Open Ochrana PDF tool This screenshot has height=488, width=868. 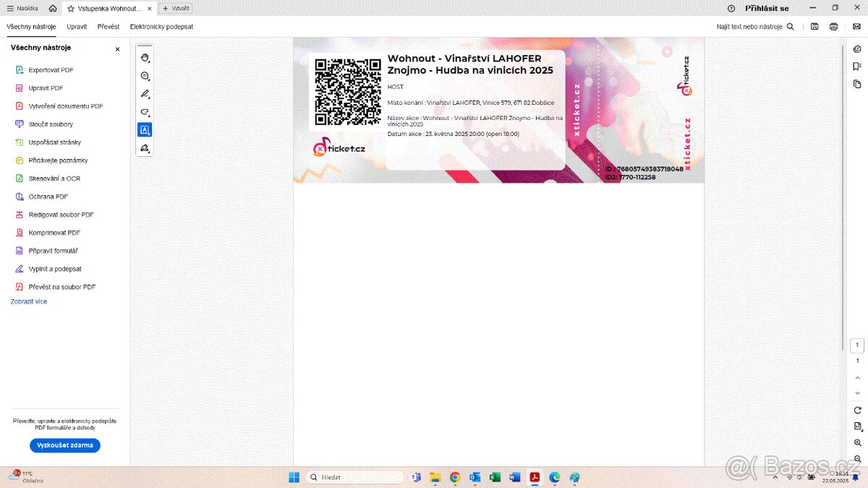[42, 197]
